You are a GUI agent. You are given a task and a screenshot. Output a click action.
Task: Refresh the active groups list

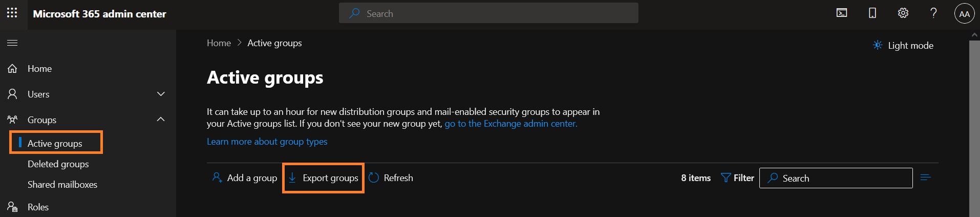tap(391, 178)
